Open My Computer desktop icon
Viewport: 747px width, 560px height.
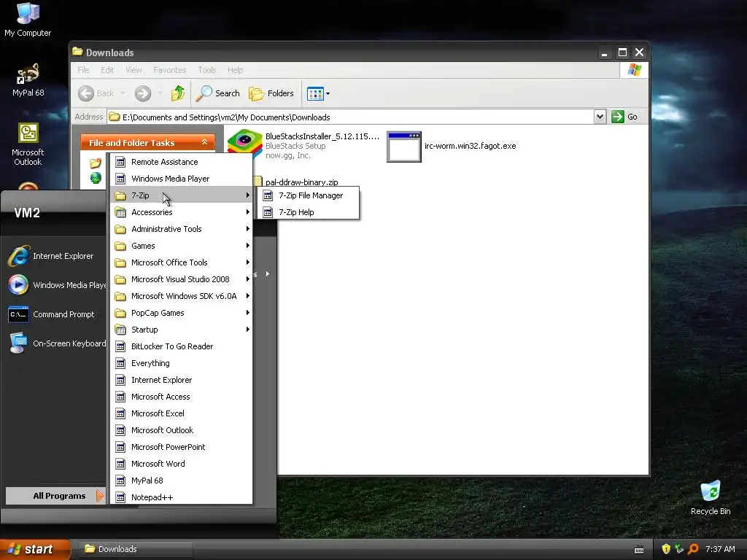click(28, 20)
